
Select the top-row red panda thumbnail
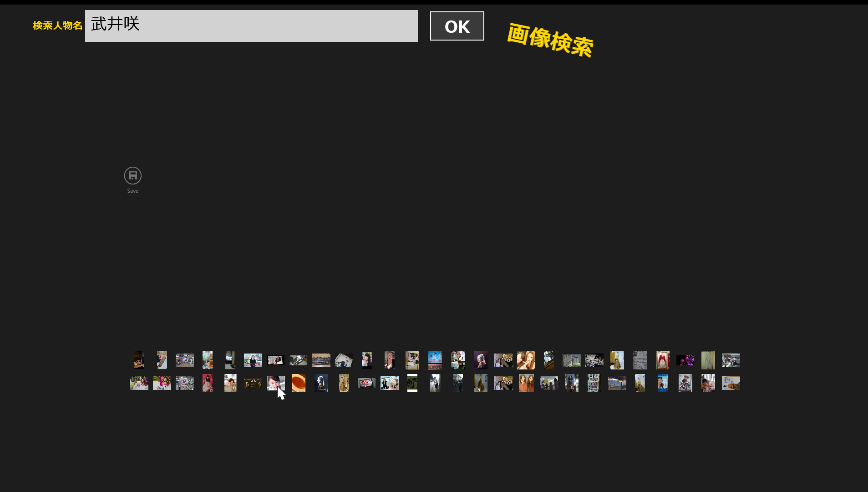(503, 360)
